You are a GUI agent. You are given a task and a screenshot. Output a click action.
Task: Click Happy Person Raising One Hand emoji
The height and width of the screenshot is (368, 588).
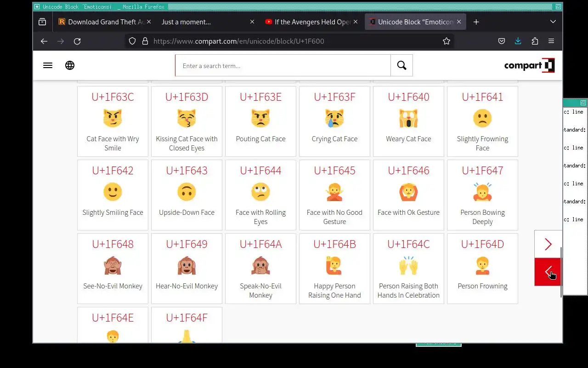pyautogui.click(x=334, y=265)
